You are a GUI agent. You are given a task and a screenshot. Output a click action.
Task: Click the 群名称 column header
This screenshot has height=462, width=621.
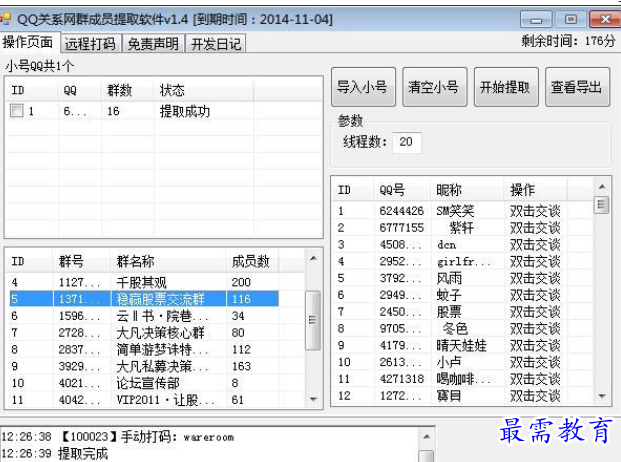point(168,261)
